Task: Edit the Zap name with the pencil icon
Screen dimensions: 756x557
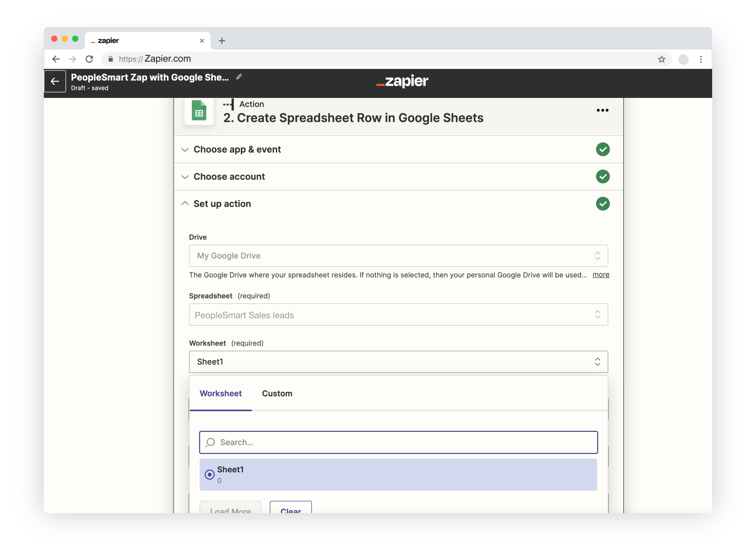Action: (239, 77)
